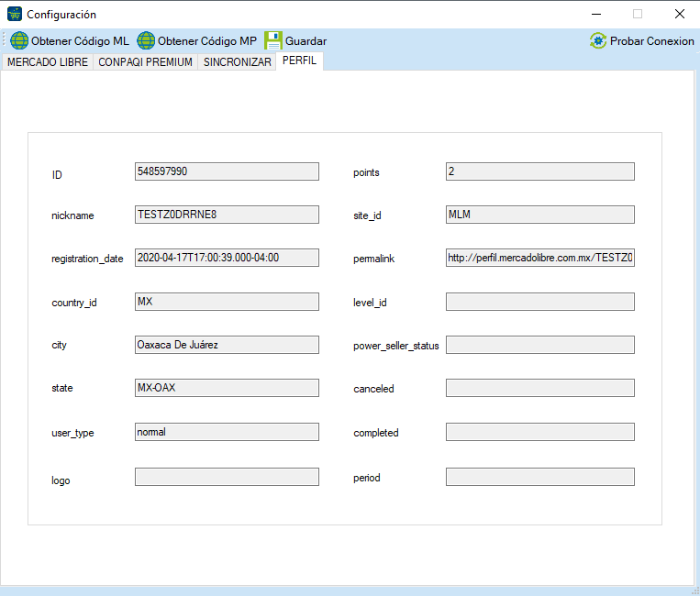Click the permalink label text
Screen dimensions: 700x596
click(x=373, y=259)
